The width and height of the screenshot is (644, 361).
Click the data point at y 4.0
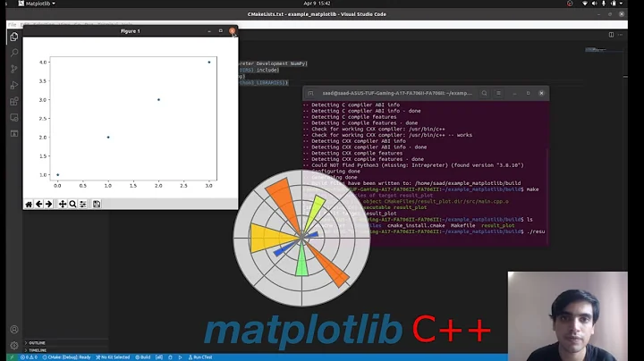pos(209,63)
